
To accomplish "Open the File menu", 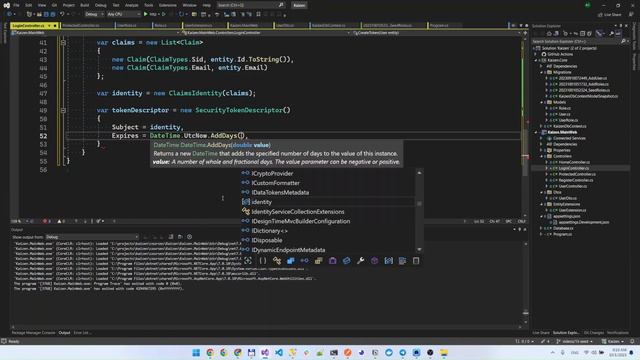I will [x=16, y=5].
